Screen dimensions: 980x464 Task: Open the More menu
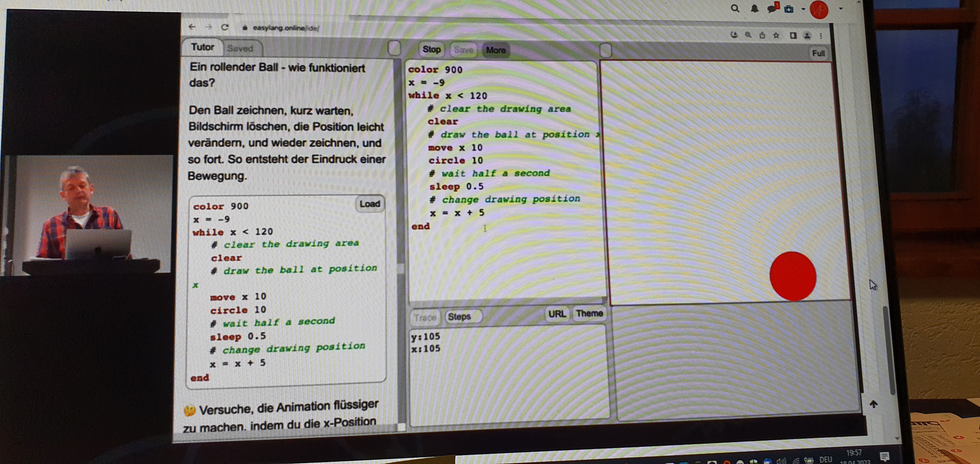[496, 50]
